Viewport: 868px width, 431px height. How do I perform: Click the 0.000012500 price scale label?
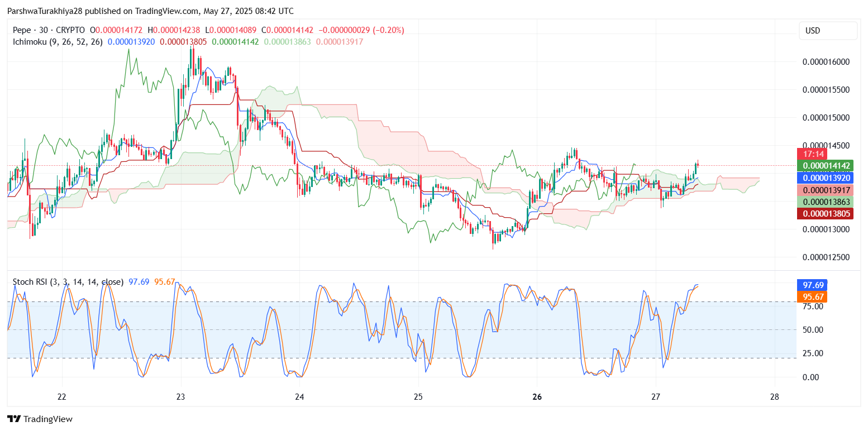825,257
